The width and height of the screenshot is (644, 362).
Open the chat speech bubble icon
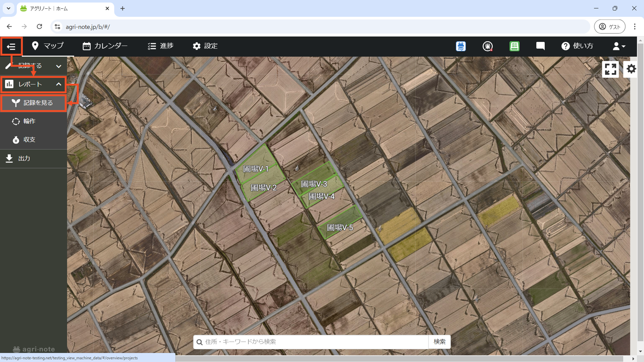click(x=540, y=46)
